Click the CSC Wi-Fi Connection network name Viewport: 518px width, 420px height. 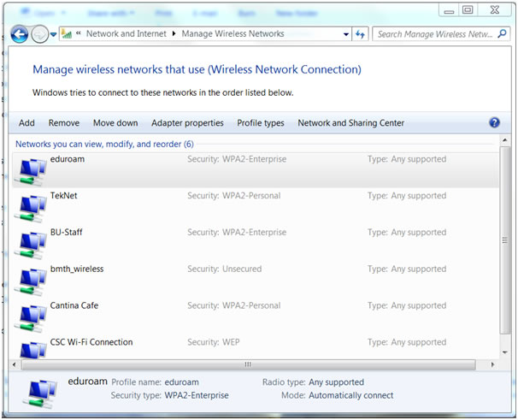(x=91, y=342)
